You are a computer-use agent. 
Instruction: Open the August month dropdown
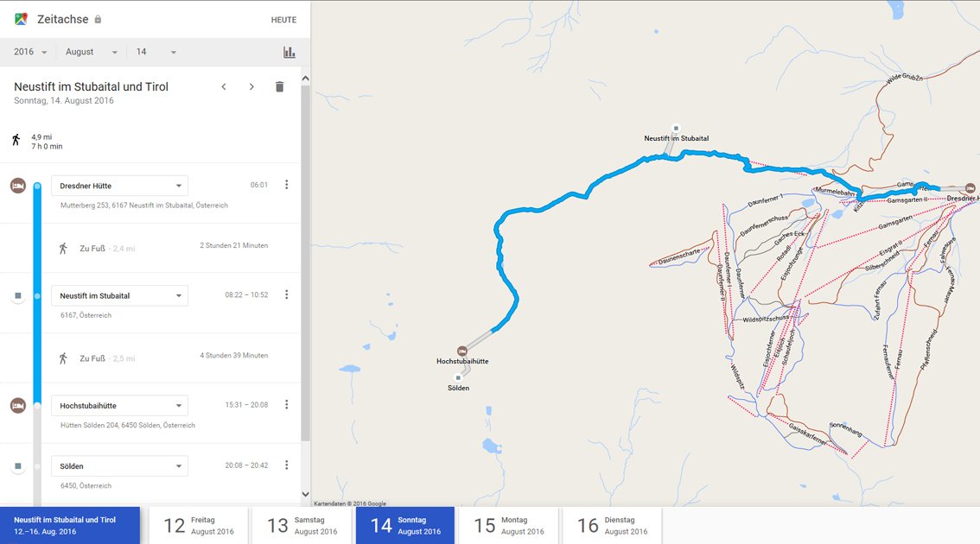92,52
